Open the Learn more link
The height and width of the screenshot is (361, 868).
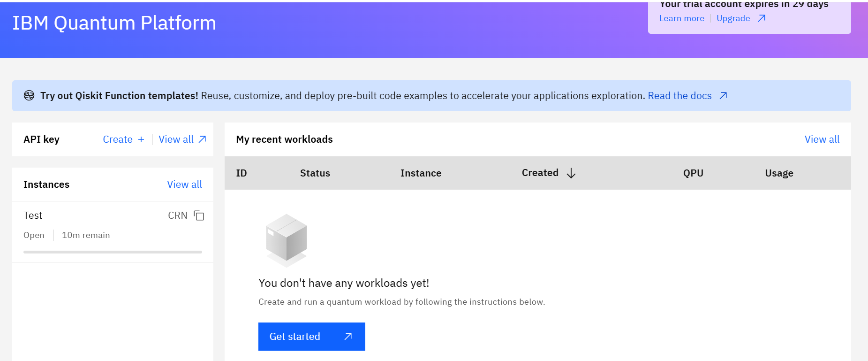pos(681,18)
